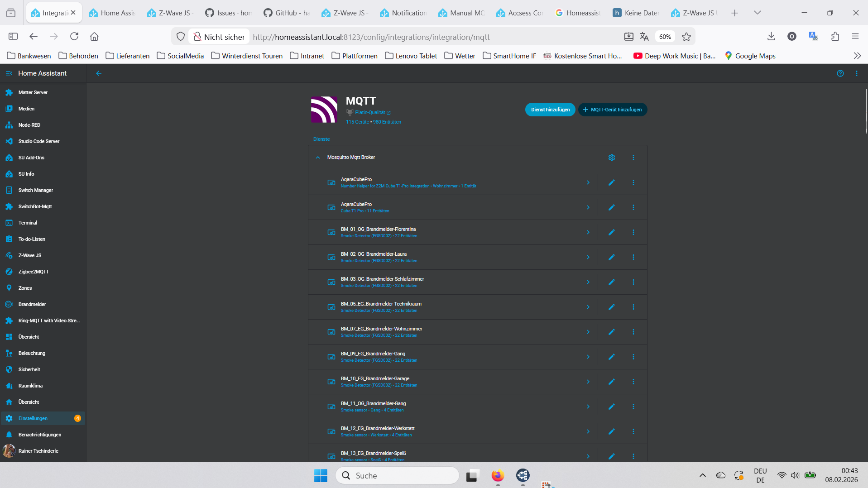Open the SwitchBot-Mqtt sidebar item
This screenshot has height=488, width=868.
tap(43, 206)
